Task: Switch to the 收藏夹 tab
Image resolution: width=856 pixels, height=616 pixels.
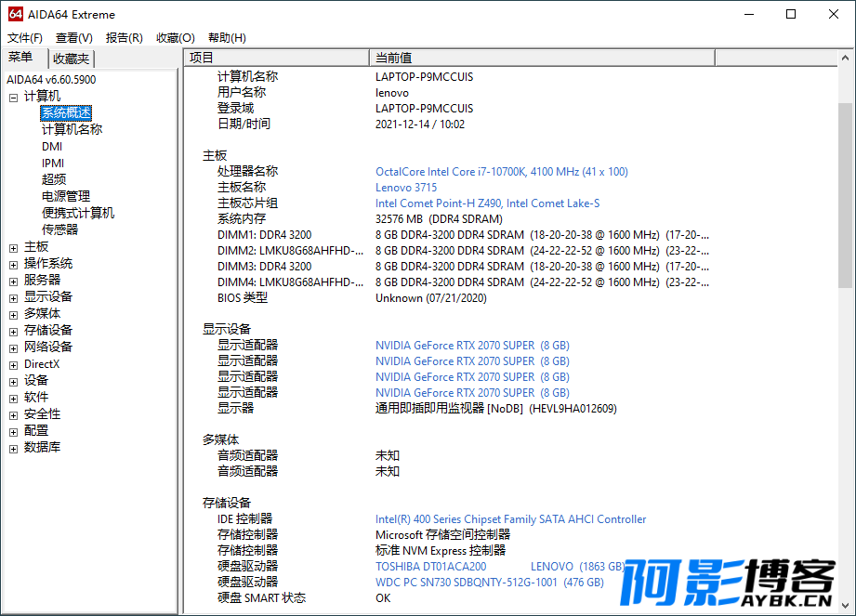Action: (72, 59)
